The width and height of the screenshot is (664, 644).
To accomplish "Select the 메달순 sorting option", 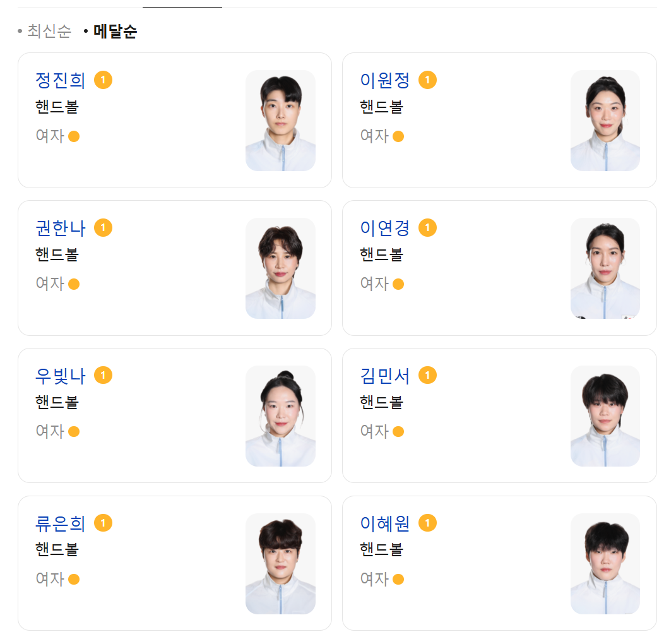I will [x=115, y=32].
